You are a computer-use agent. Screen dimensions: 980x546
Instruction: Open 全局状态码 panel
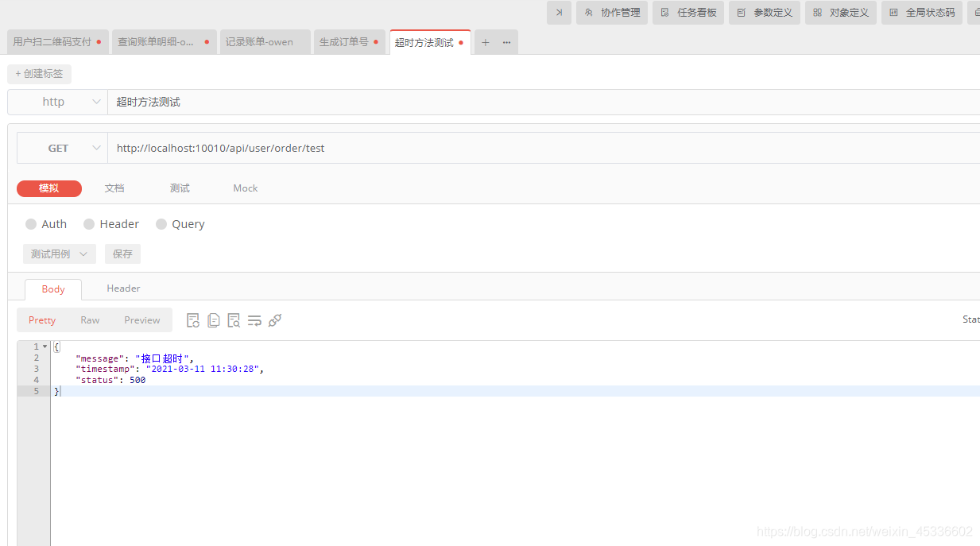point(921,12)
